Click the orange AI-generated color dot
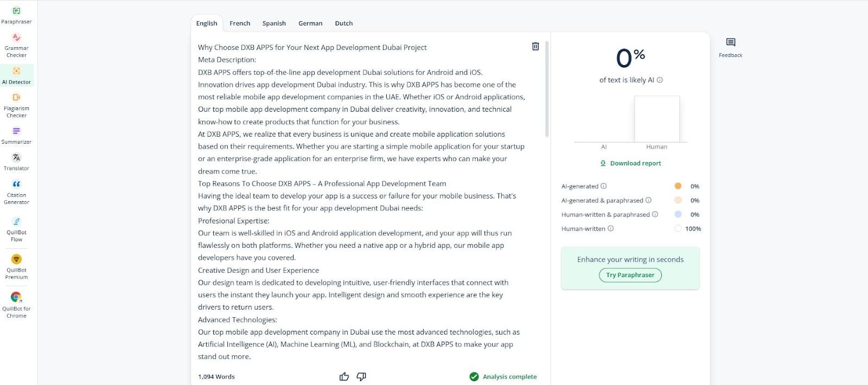This screenshot has width=868, height=385. point(678,186)
